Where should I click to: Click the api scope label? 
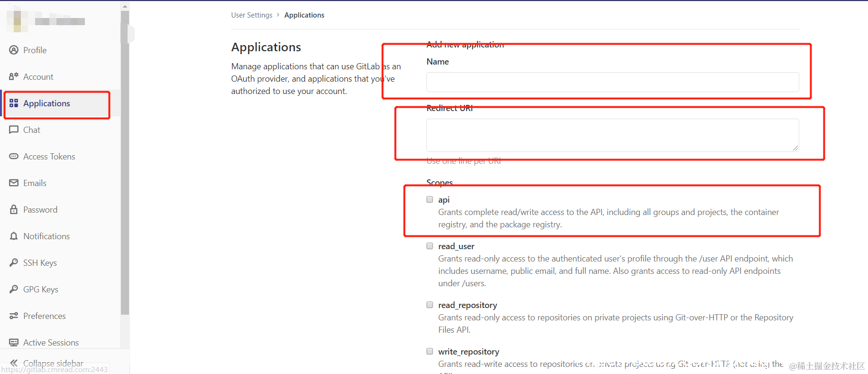[443, 200]
